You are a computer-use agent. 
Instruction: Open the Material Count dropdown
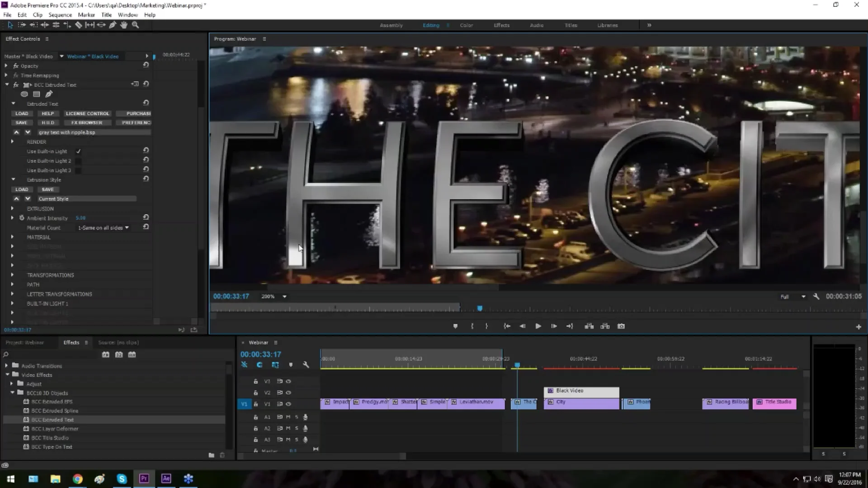pyautogui.click(x=103, y=228)
